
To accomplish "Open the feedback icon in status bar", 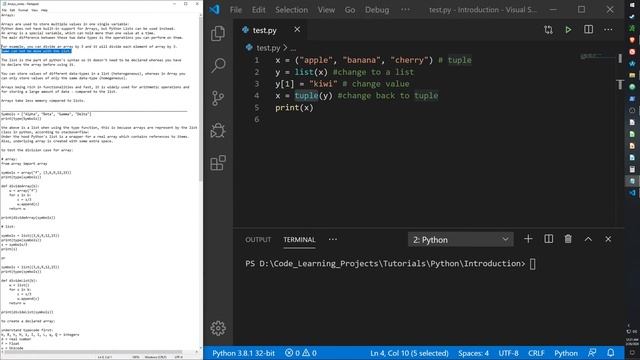I will pyautogui.click(x=592, y=353).
